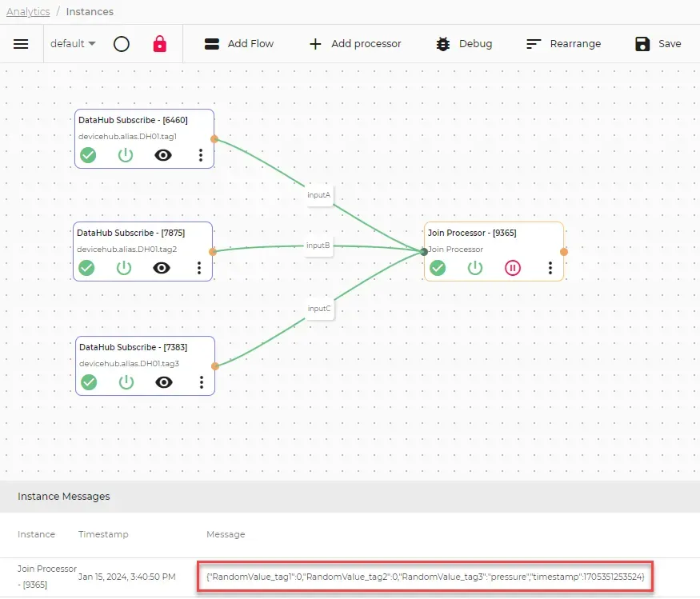The width and height of the screenshot is (700, 599).
Task: Click Rearrange to tidy the flow
Action: 563,44
